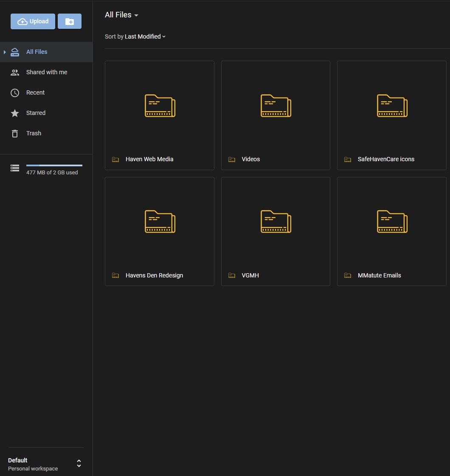Screen dimensions: 450x476
Task: Click the MMatute Emails folder name
Action: [x=379, y=275]
